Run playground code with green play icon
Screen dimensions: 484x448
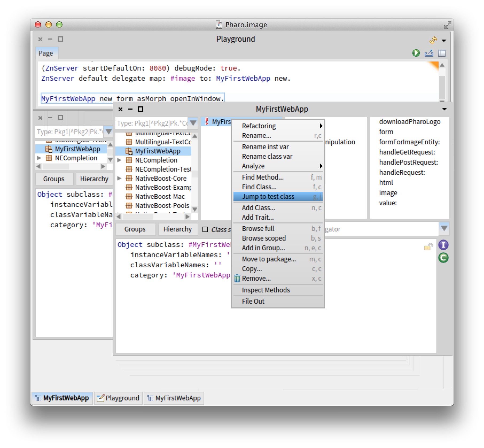click(x=416, y=53)
